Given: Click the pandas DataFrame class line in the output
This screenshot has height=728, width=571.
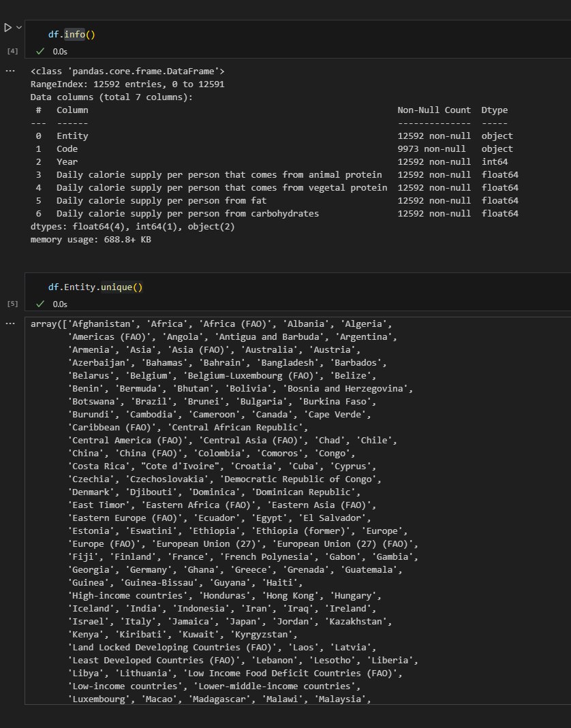Looking at the screenshot, I should click(127, 72).
